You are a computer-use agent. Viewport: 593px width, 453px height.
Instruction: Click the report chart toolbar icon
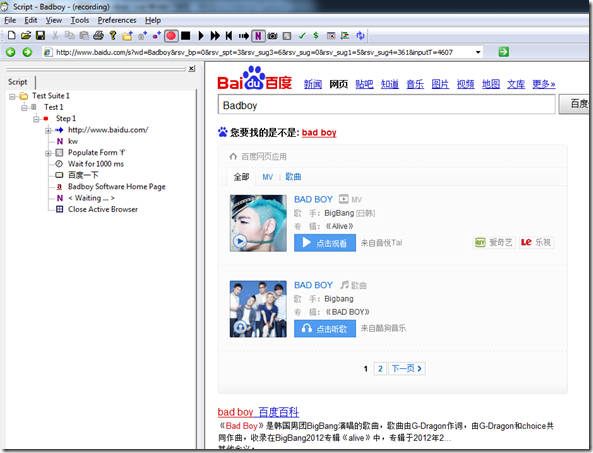point(345,36)
